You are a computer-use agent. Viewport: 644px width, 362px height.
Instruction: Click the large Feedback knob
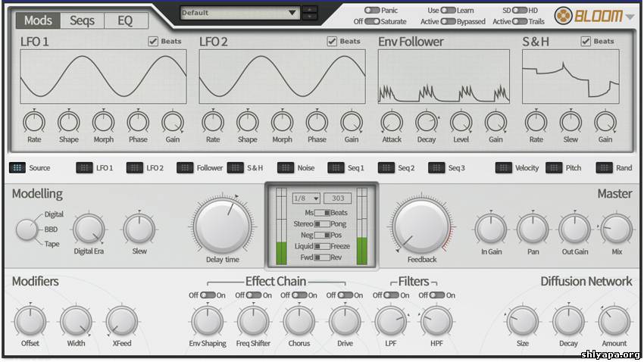(421, 225)
